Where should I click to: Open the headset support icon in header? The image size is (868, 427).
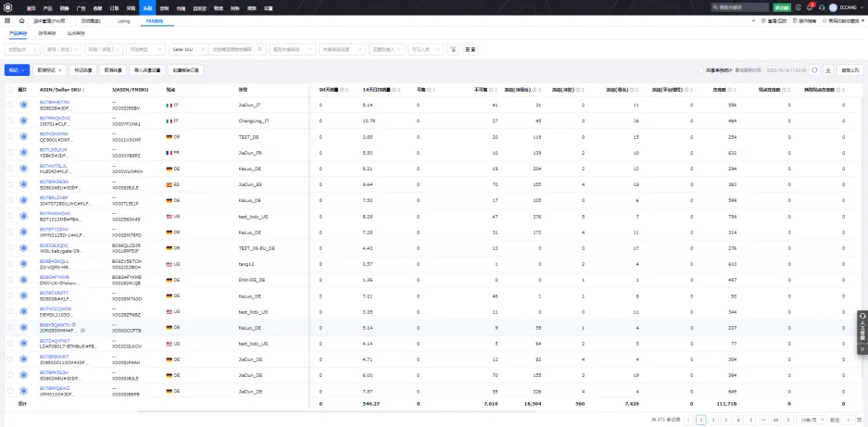point(822,7)
